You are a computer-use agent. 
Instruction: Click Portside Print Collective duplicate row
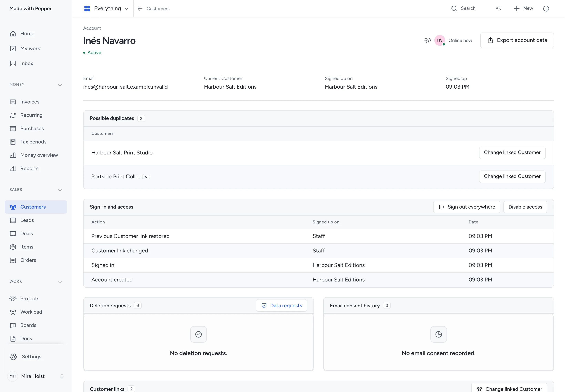pos(318,177)
